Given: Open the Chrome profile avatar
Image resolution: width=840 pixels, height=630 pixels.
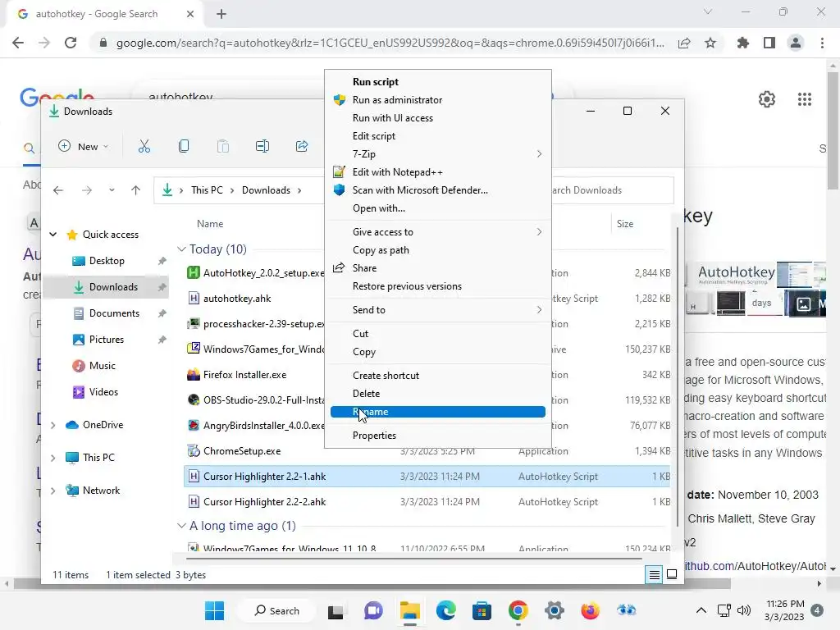Looking at the screenshot, I should coord(796,43).
